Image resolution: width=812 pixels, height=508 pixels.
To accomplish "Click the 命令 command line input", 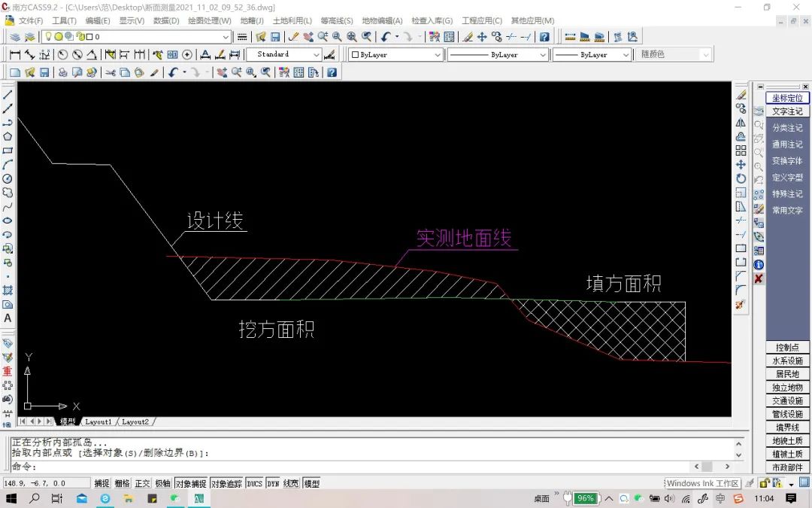I will [352, 467].
